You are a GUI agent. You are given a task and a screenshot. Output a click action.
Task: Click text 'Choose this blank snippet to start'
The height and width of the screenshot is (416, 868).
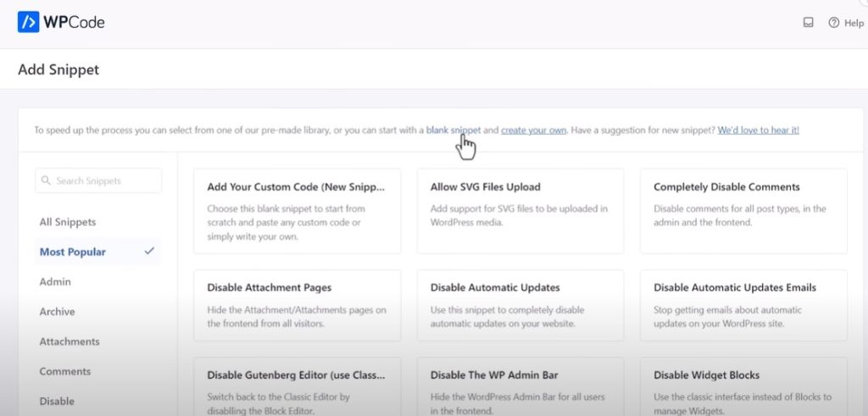(x=278, y=209)
